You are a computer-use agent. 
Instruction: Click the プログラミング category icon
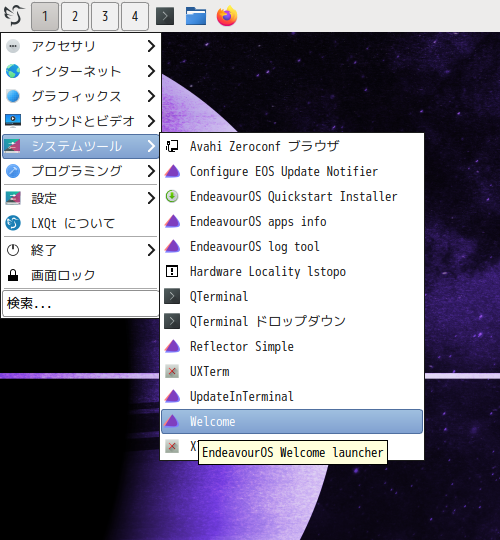pyautogui.click(x=13, y=171)
